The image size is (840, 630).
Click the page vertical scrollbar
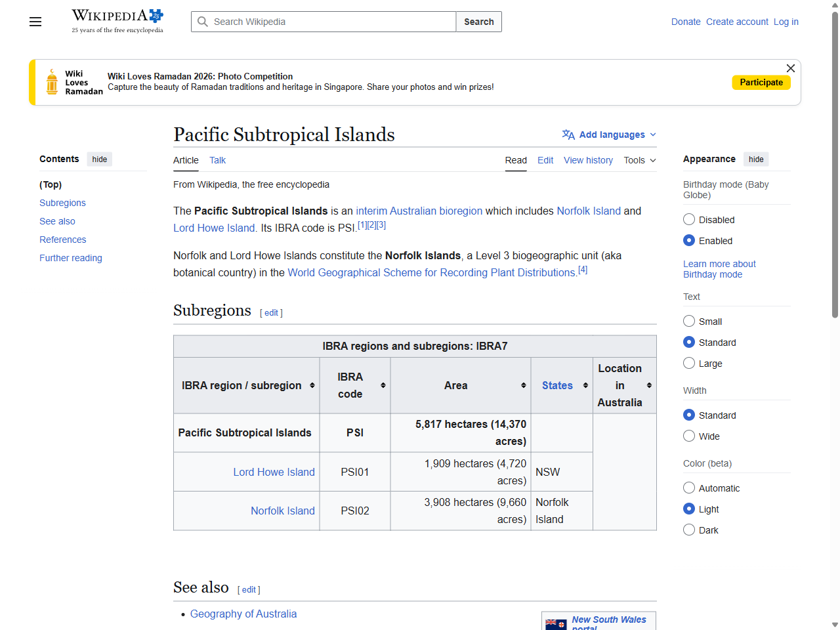coord(835,164)
